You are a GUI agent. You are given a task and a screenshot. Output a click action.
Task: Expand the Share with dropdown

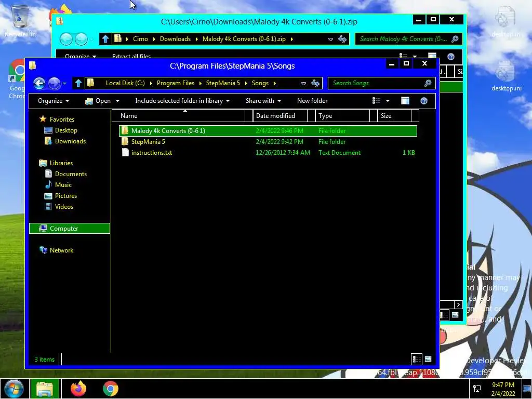(x=263, y=101)
